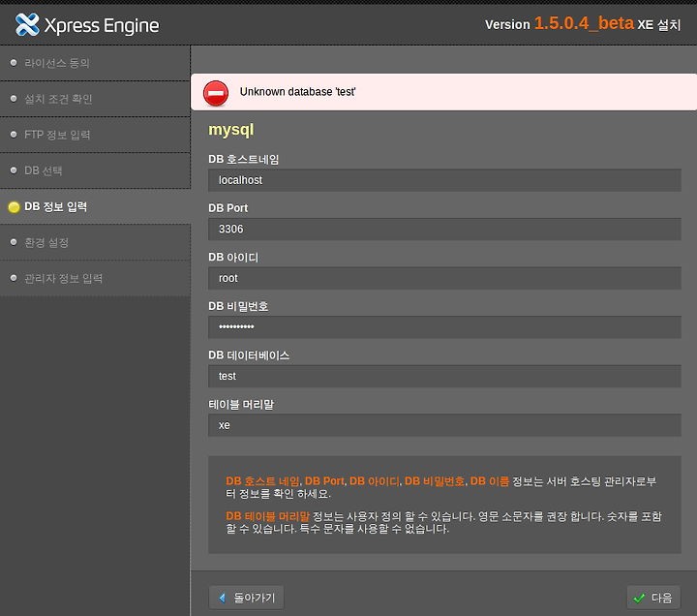Image resolution: width=697 pixels, height=616 pixels.
Task: Click the red error stop icon
Action: tap(216, 93)
